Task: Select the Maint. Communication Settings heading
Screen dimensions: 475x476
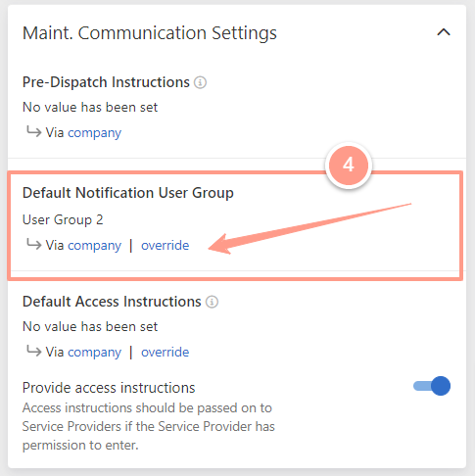Action: tap(150, 33)
